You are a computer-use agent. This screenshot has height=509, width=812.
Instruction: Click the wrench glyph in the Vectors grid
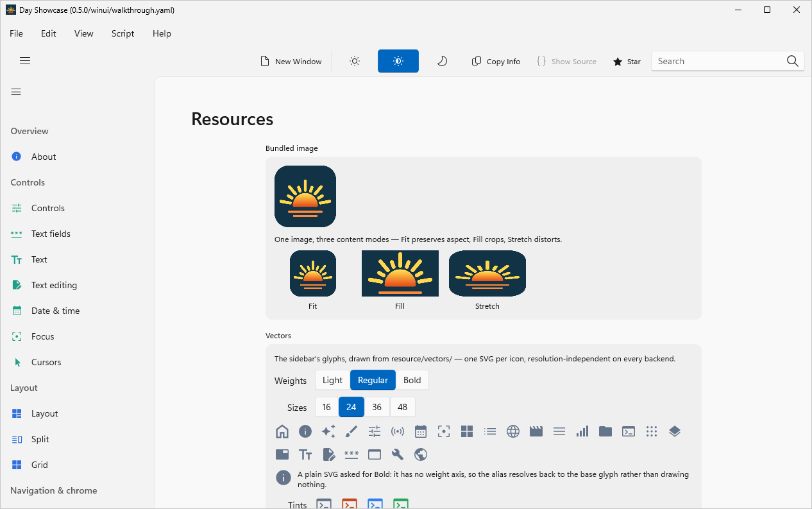pyautogui.click(x=398, y=454)
